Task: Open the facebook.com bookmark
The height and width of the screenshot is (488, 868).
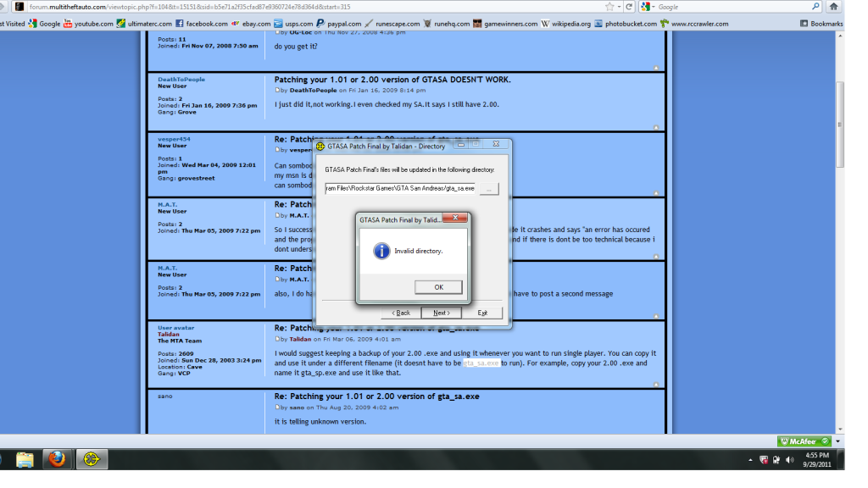Action: pyautogui.click(x=202, y=24)
